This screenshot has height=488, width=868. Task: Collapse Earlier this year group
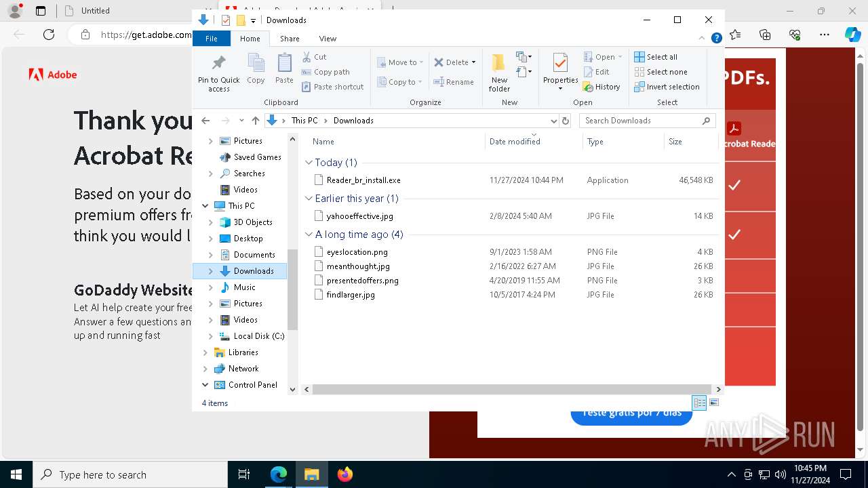pos(309,199)
